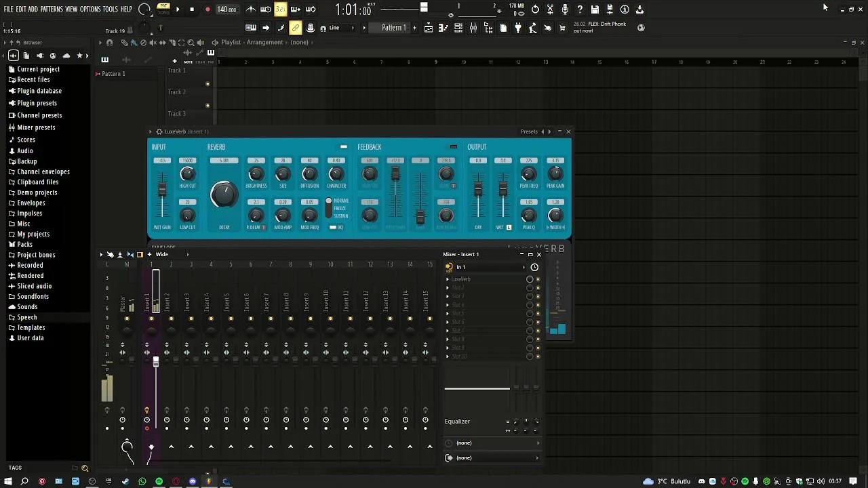
Task: Click the help question mark icon
Action: 580,9
